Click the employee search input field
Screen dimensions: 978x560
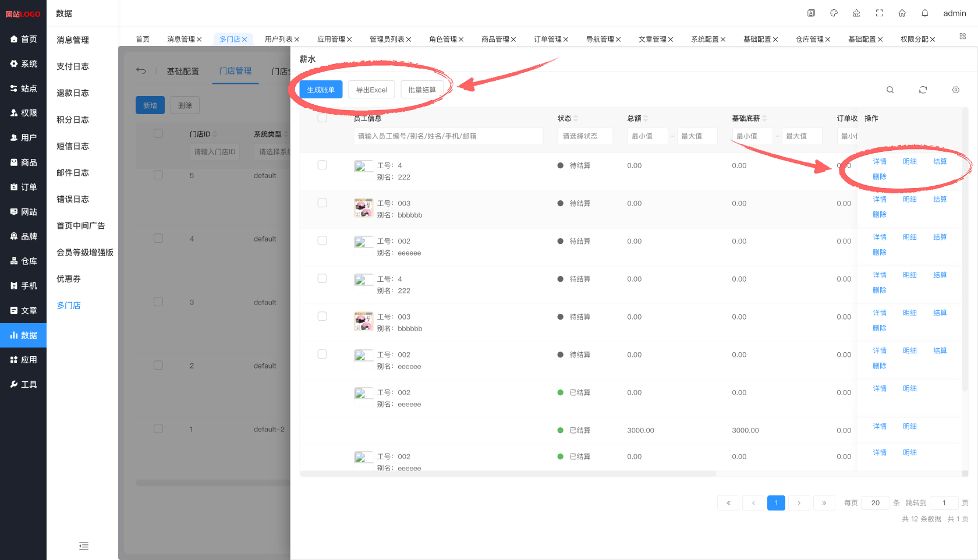click(x=448, y=136)
